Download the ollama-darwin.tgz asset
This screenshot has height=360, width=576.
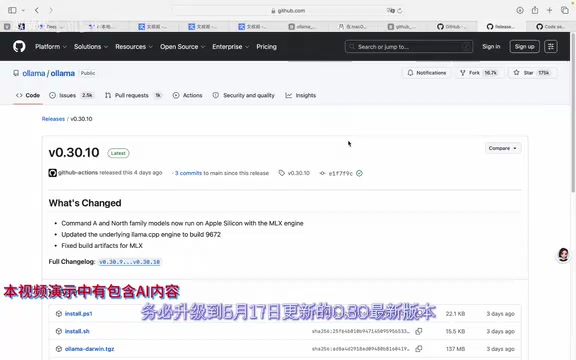click(90, 349)
